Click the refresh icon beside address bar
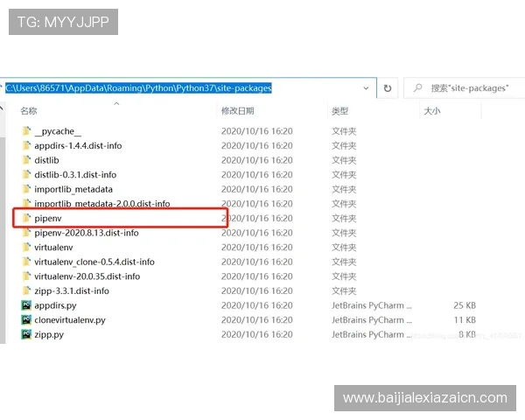The width and height of the screenshot is (525, 420). point(388,88)
